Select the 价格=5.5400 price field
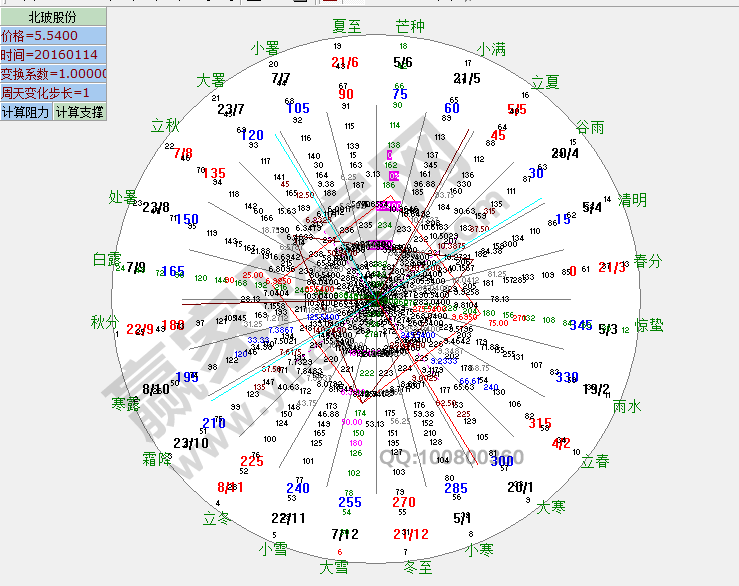Screen dimensions: 739x586 [x=52, y=36]
